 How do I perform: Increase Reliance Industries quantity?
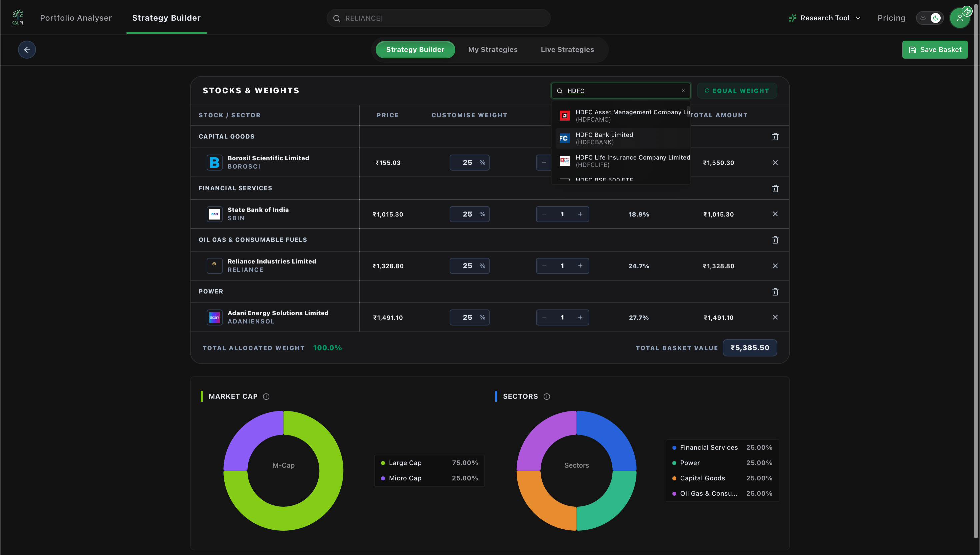pos(580,266)
